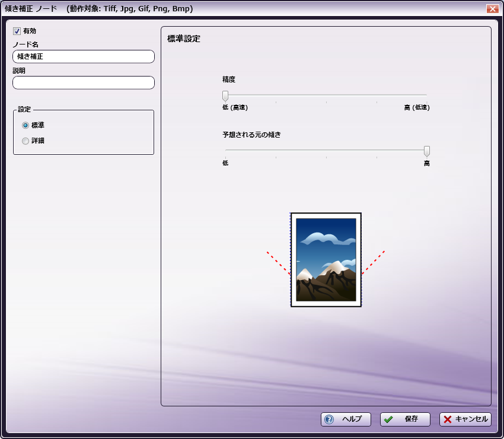
Task: Click the empty 説明 input field
Action: [84, 82]
